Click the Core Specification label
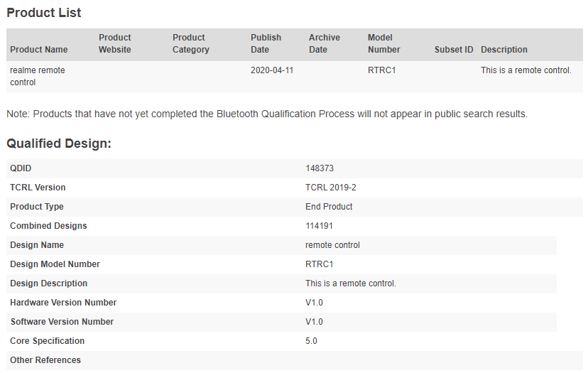This screenshot has width=588, height=373. [47, 340]
